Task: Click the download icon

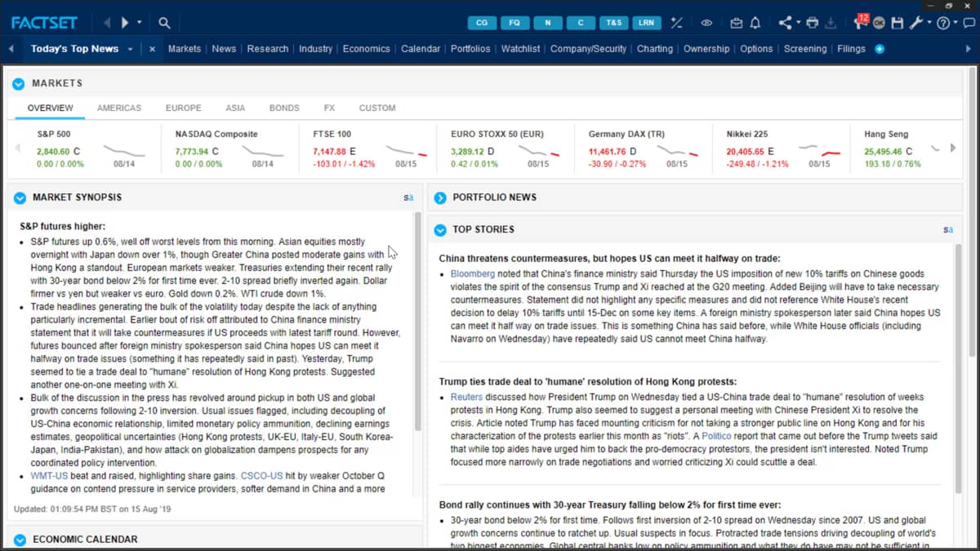Action: [831, 24]
